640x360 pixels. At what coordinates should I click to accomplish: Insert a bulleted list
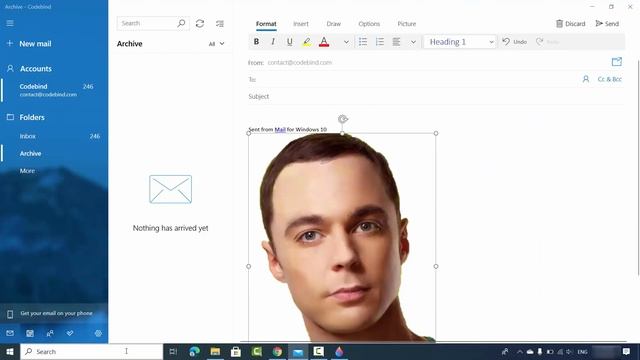tap(363, 42)
